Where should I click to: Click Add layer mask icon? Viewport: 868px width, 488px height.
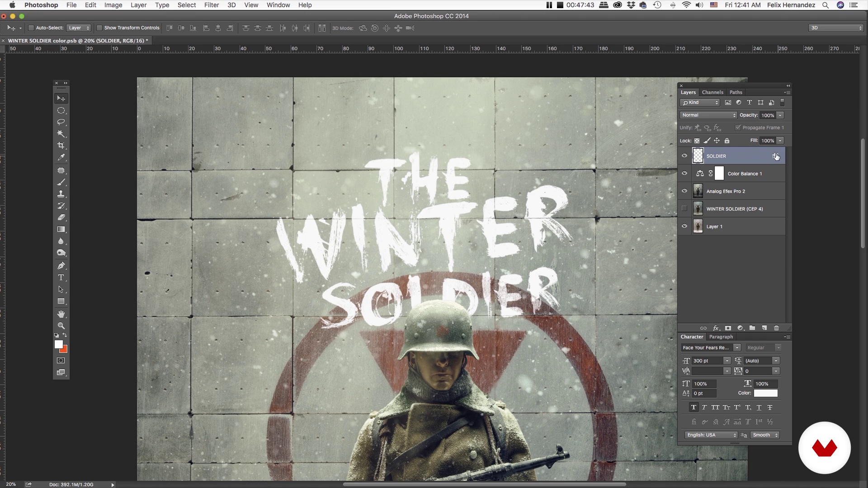point(728,328)
